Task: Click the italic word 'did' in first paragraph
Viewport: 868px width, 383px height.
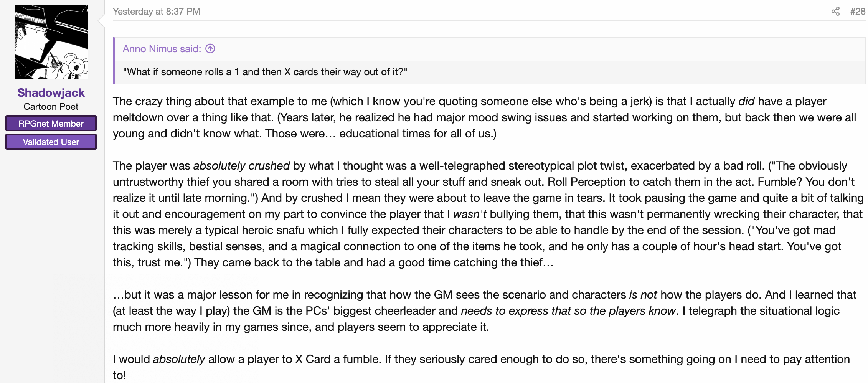Action: (x=746, y=101)
